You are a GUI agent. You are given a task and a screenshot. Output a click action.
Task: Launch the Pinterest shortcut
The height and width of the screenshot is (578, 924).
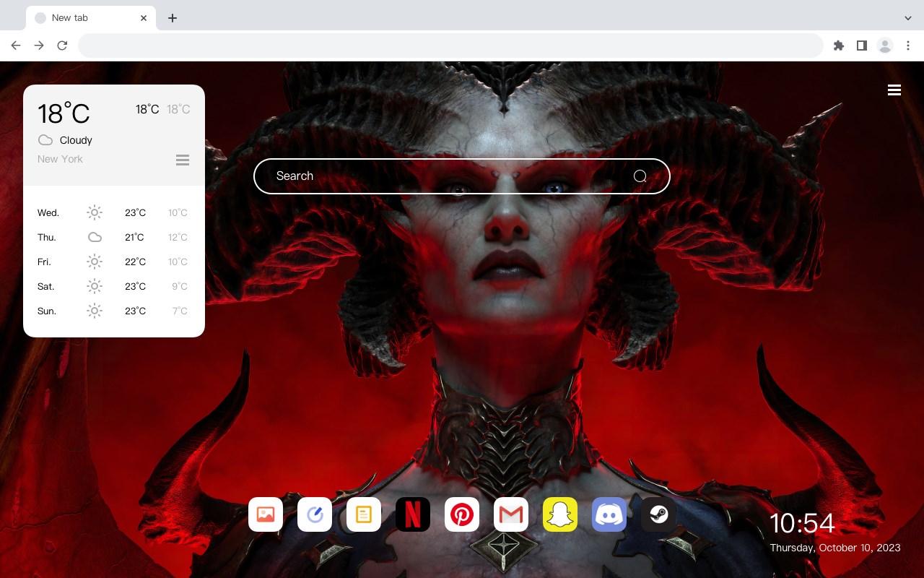(x=462, y=514)
